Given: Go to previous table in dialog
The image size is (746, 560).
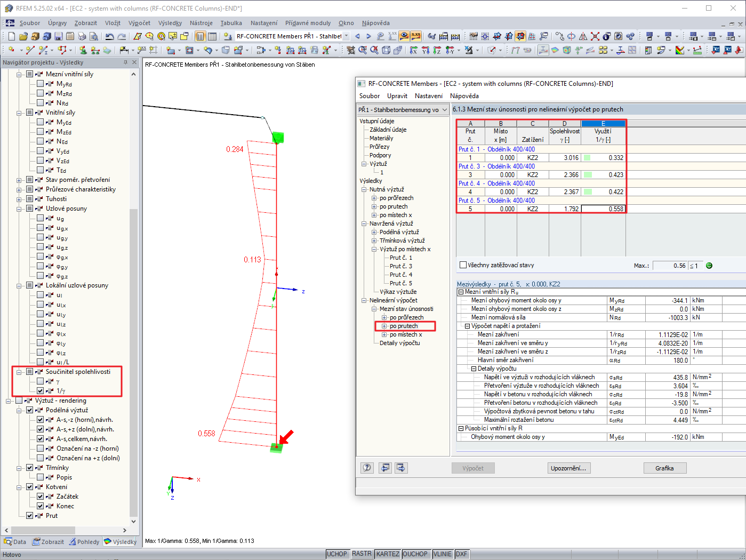Looking at the screenshot, I should [x=384, y=468].
